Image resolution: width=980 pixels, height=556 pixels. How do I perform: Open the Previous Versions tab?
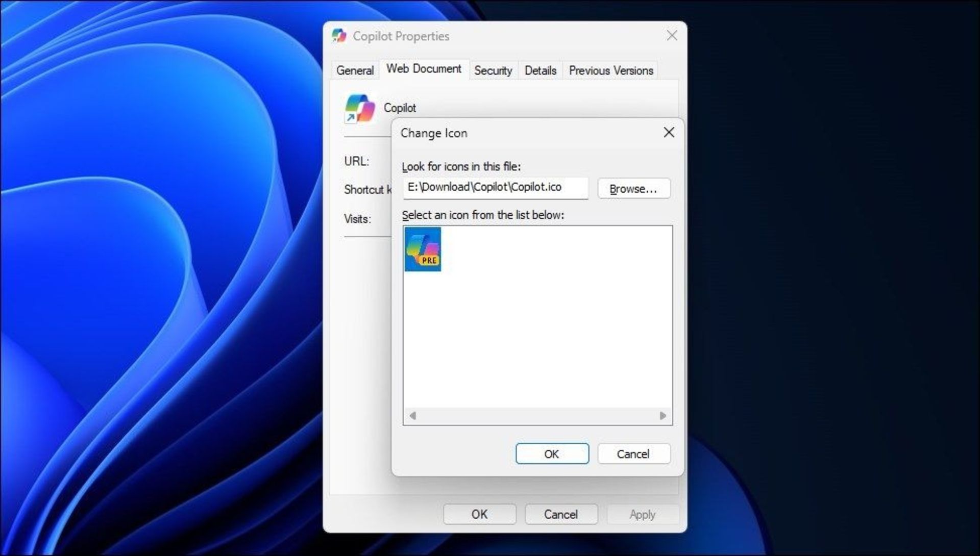(x=610, y=70)
